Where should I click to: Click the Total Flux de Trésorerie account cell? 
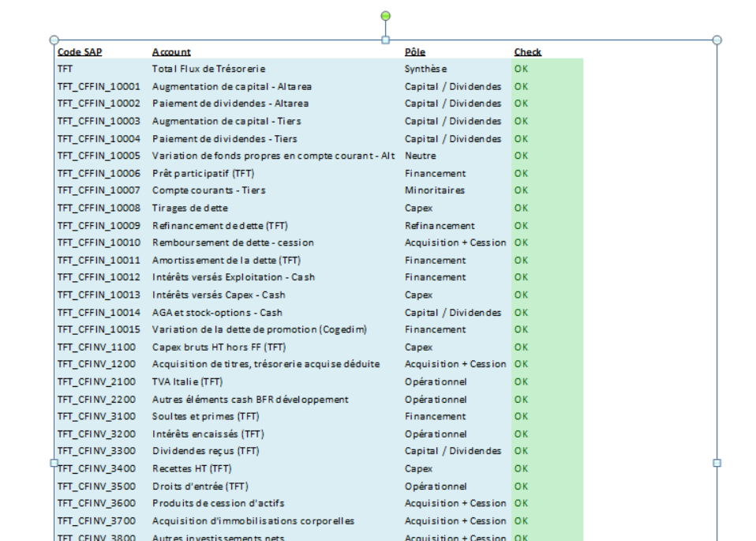[208, 69]
